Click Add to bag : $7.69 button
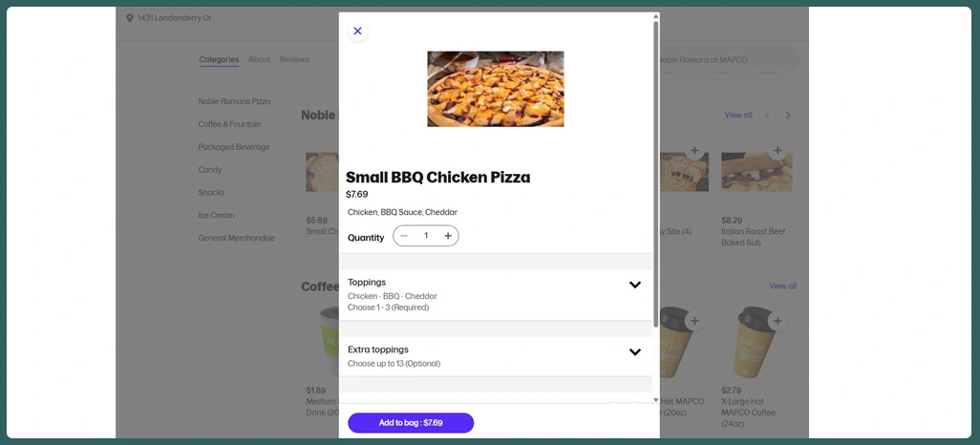The width and height of the screenshot is (980, 445). point(411,423)
